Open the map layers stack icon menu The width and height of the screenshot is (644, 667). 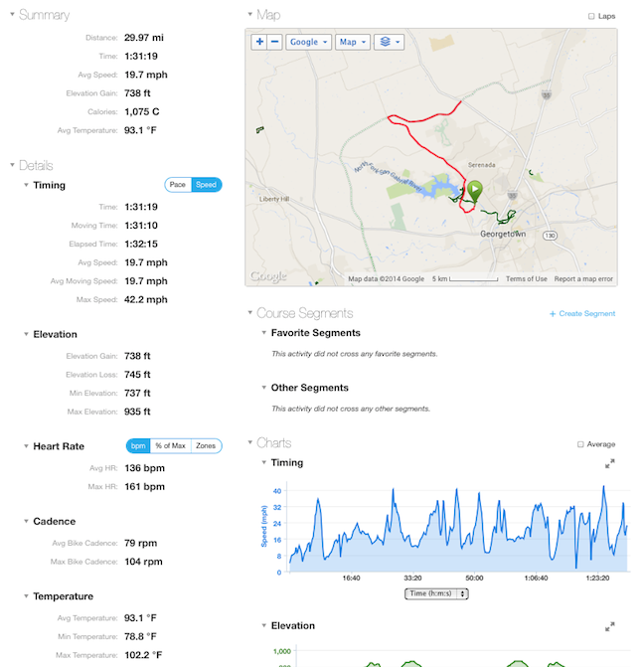tap(389, 42)
